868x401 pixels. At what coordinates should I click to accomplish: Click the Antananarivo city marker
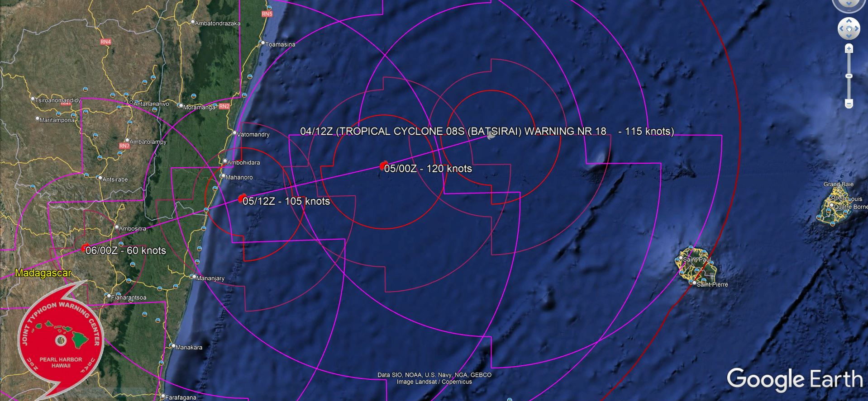[x=131, y=103]
